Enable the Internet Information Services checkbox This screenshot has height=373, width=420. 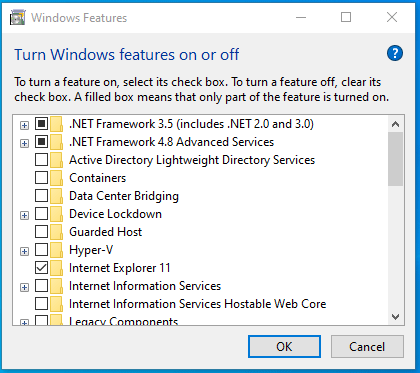point(41,286)
